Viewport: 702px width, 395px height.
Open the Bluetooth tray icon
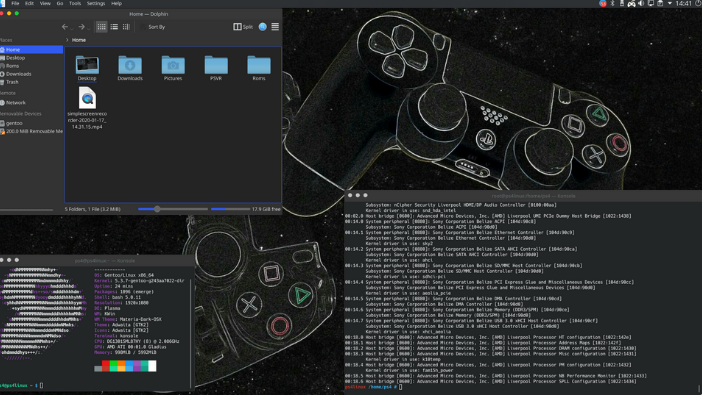pyautogui.click(x=612, y=4)
